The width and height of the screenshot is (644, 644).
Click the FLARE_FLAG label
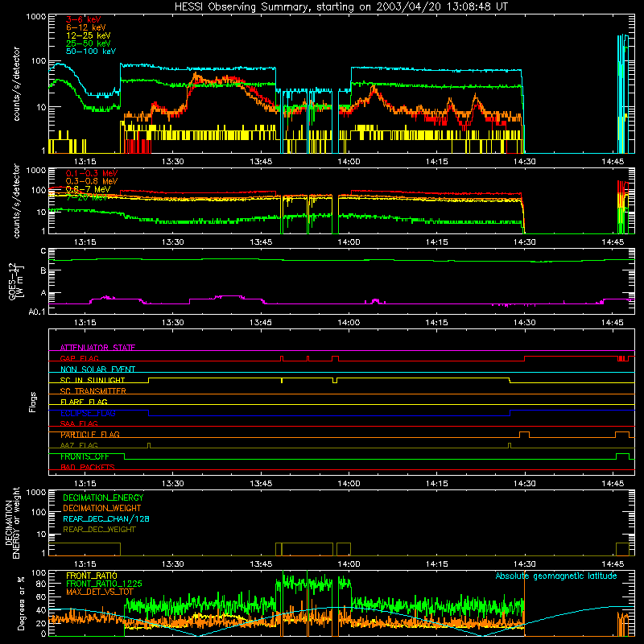click(x=84, y=402)
